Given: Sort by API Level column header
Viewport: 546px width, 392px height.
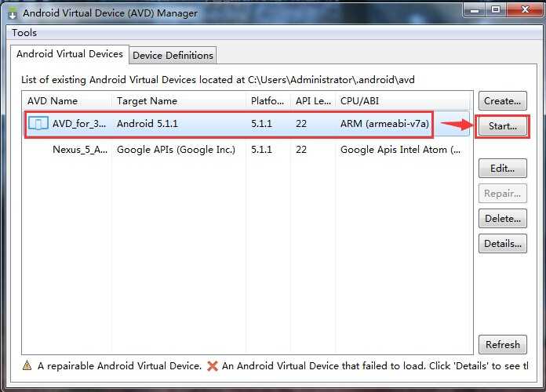Looking at the screenshot, I should [x=313, y=101].
